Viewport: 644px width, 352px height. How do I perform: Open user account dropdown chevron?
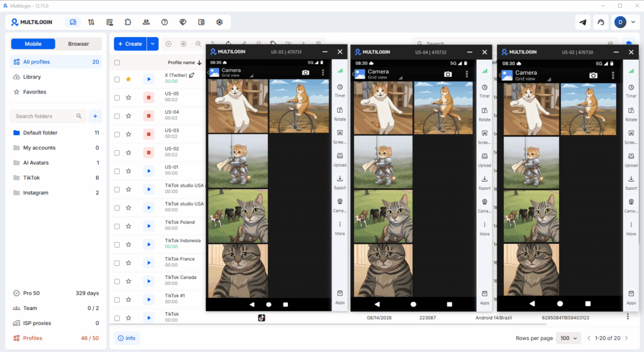633,22
